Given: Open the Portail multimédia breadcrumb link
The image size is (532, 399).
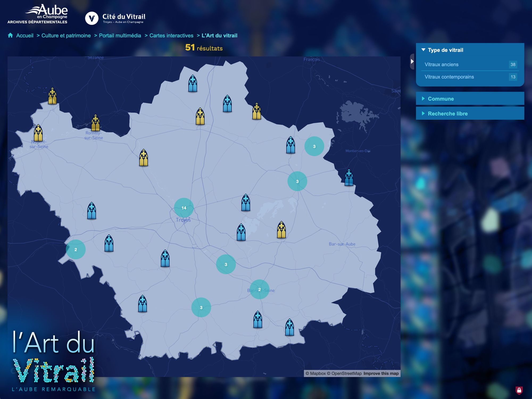Looking at the screenshot, I should 120,35.
